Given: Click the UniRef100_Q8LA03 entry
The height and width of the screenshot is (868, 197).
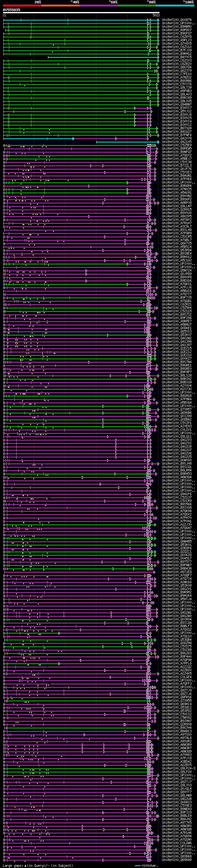Looking at the screenshot, I should tap(177, 94).
